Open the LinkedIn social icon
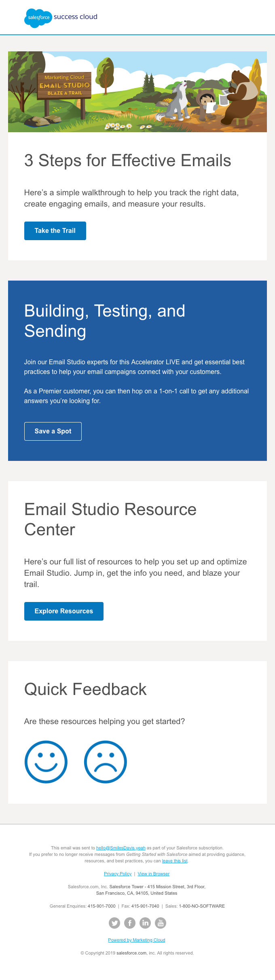 [x=145, y=923]
